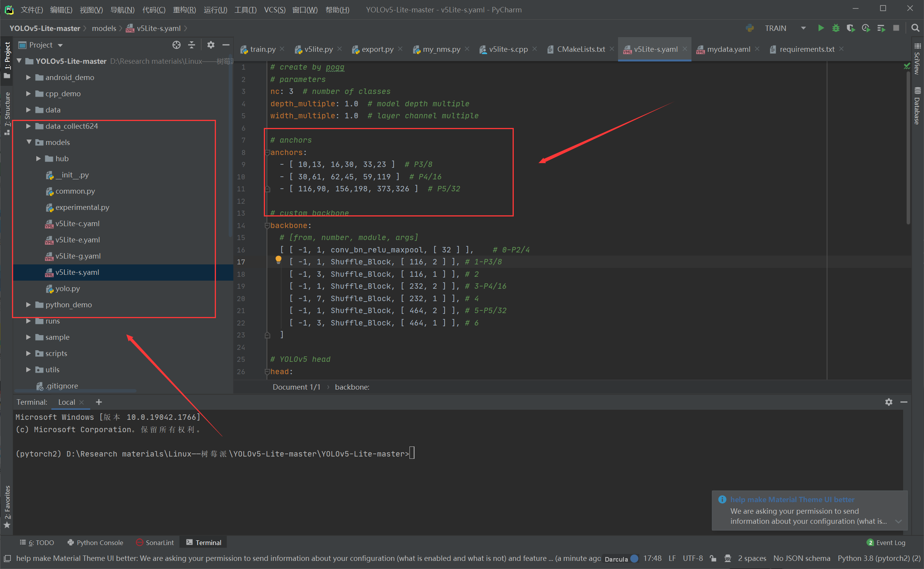Open Search Everywhere magnifier icon
This screenshot has height=569, width=924.
pos(915,28)
